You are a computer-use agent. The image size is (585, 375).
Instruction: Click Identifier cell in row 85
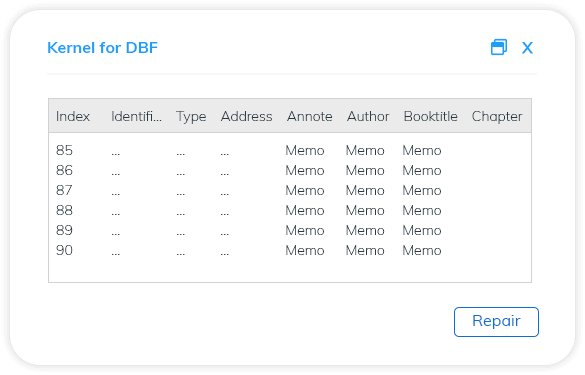click(x=116, y=154)
